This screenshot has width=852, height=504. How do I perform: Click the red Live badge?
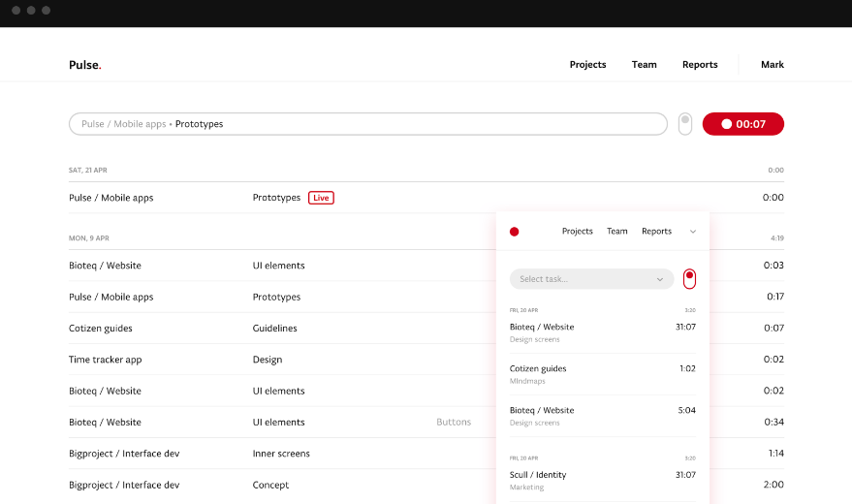(321, 198)
